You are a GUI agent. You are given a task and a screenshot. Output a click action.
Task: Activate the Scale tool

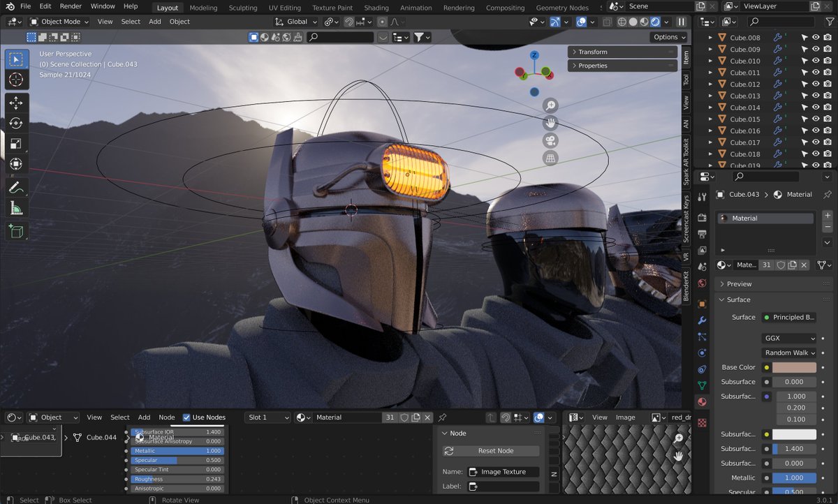[16, 144]
